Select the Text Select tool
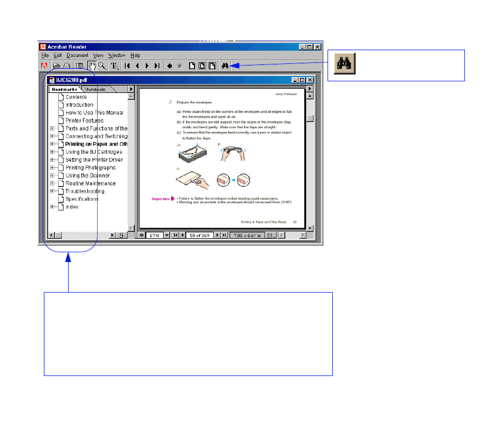 coord(115,66)
